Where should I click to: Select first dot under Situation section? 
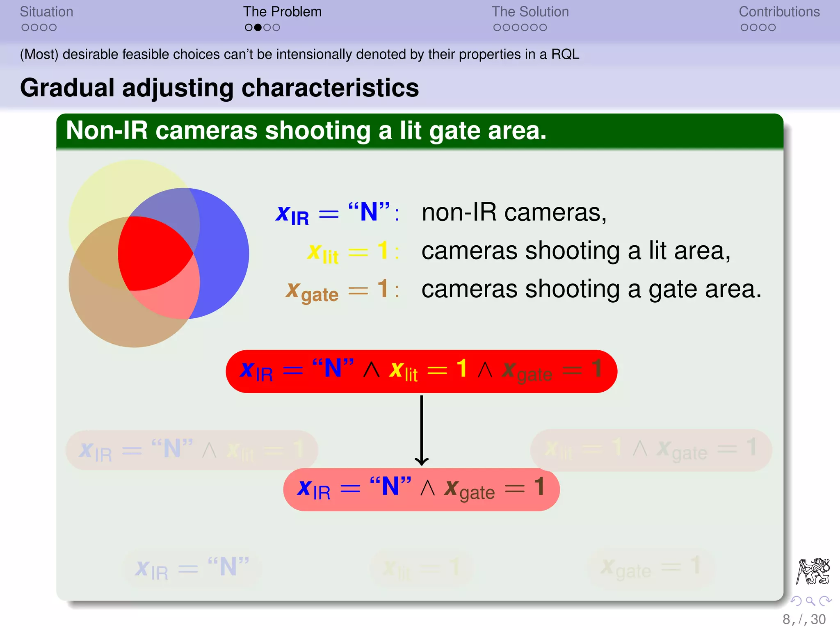(25, 27)
